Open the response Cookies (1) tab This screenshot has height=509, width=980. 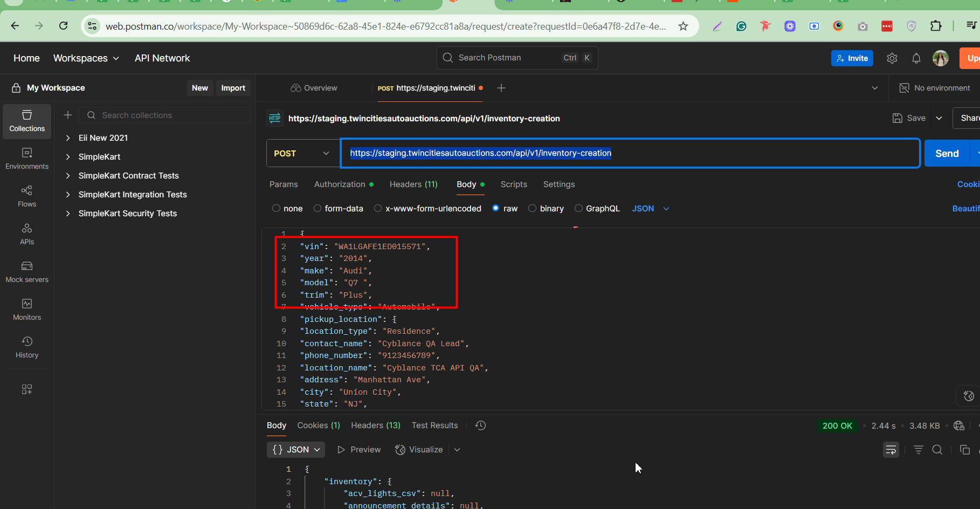click(319, 425)
